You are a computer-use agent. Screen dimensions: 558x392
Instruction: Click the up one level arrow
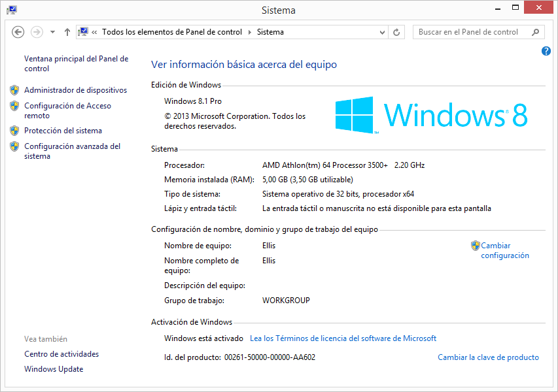67,32
